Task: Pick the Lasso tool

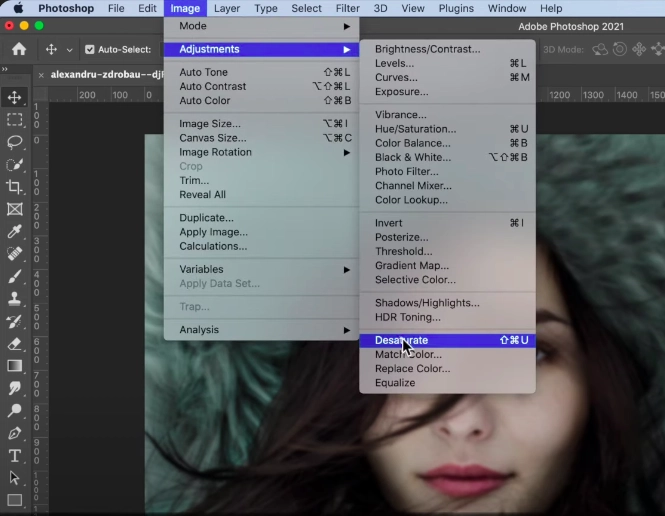Action: pos(15,142)
